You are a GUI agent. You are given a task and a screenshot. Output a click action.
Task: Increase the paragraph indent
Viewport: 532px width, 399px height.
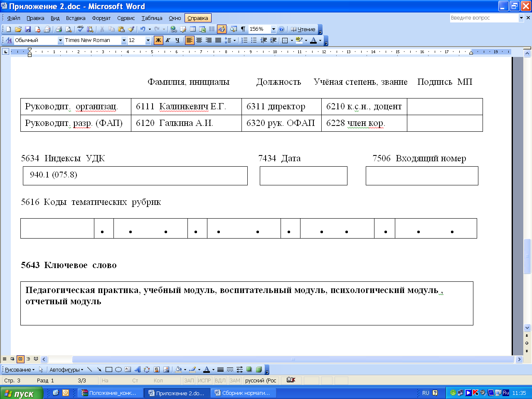273,40
